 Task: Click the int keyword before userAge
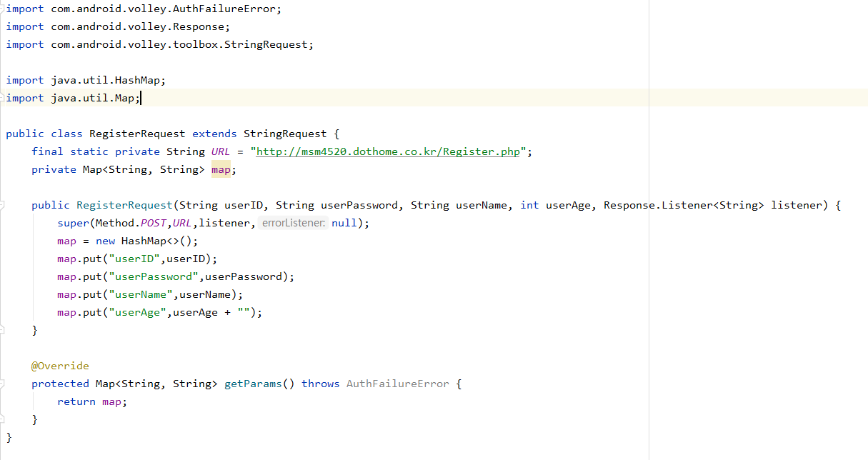tap(529, 205)
